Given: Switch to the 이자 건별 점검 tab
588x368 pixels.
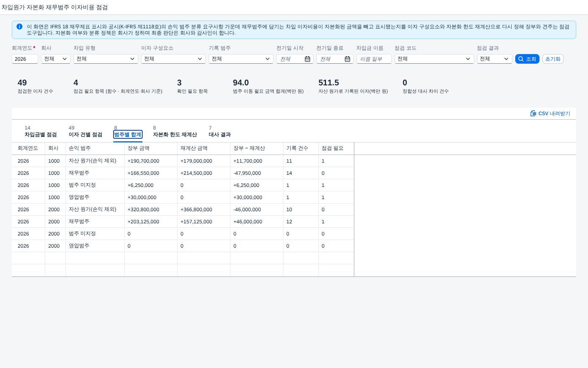Looking at the screenshot, I should coord(85,131).
